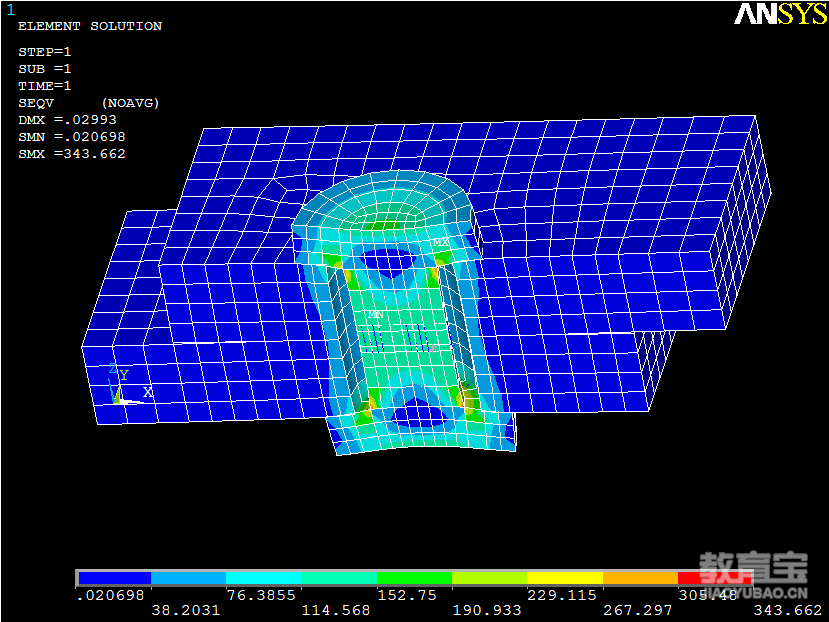This screenshot has width=829, height=622.
Task: Pick the bright green legend color band
Action: click(x=414, y=578)
